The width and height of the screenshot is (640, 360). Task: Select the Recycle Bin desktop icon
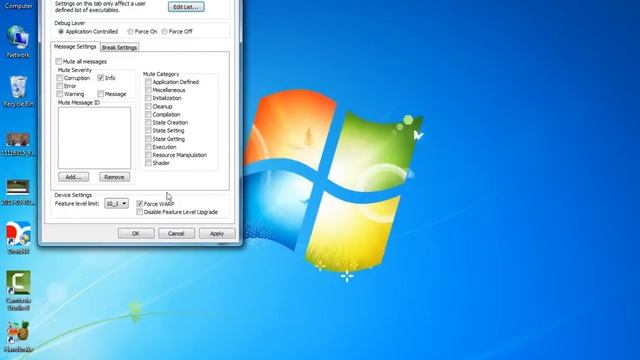coord(18,91)
